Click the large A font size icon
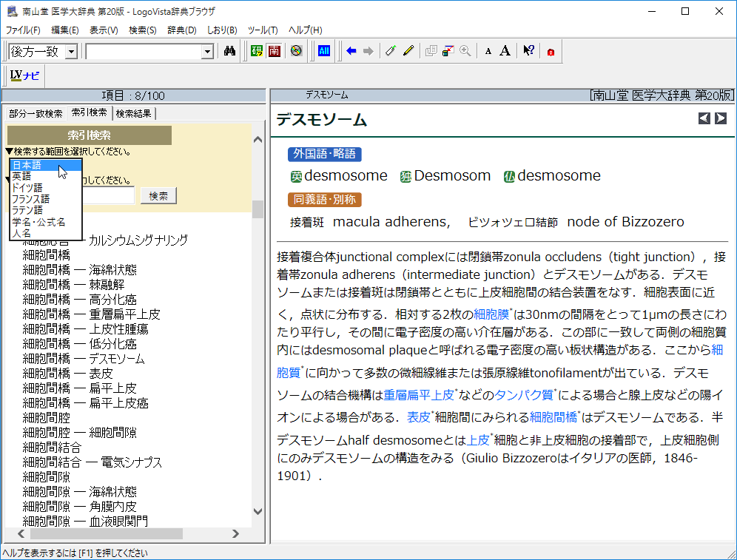This screenshot has width=737, height=560. pos(505,51)
